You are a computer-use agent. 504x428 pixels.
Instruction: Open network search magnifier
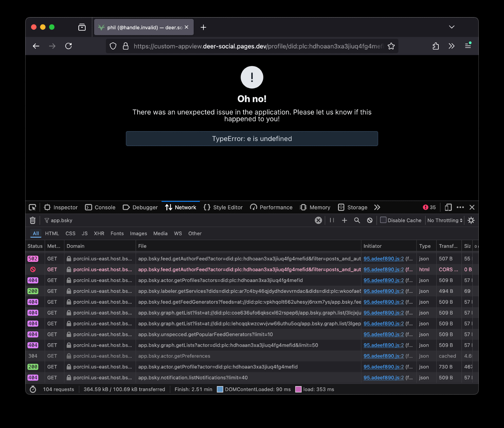point(357,220)
